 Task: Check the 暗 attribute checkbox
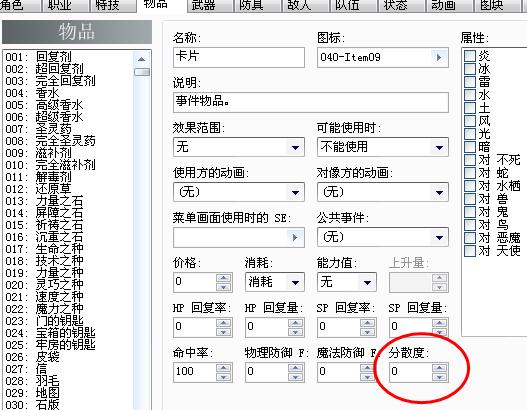pyautogui.click(x=470, y=147)
